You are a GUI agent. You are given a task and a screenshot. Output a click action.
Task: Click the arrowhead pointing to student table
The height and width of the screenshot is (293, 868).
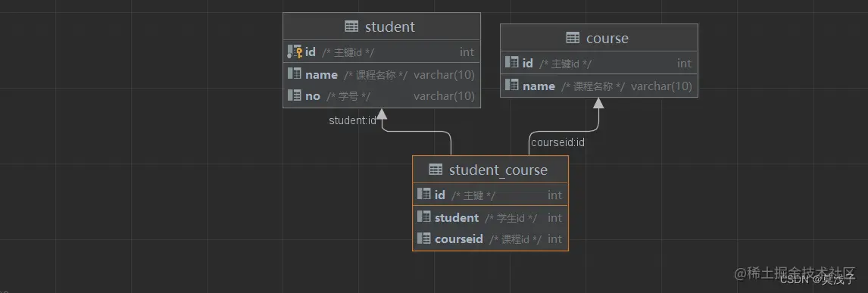pyautogui.click(x=382, y=114)
